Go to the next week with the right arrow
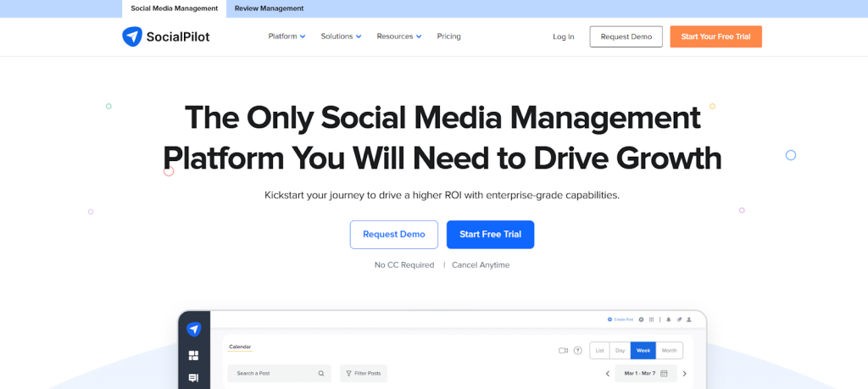868x389 pixels. pos(684,374)
